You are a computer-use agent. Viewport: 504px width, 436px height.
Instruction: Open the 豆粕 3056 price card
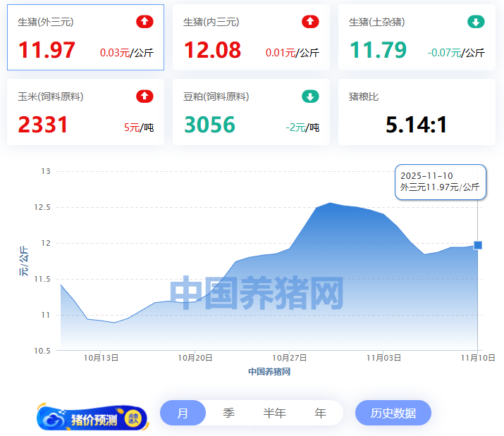point(250,112)
